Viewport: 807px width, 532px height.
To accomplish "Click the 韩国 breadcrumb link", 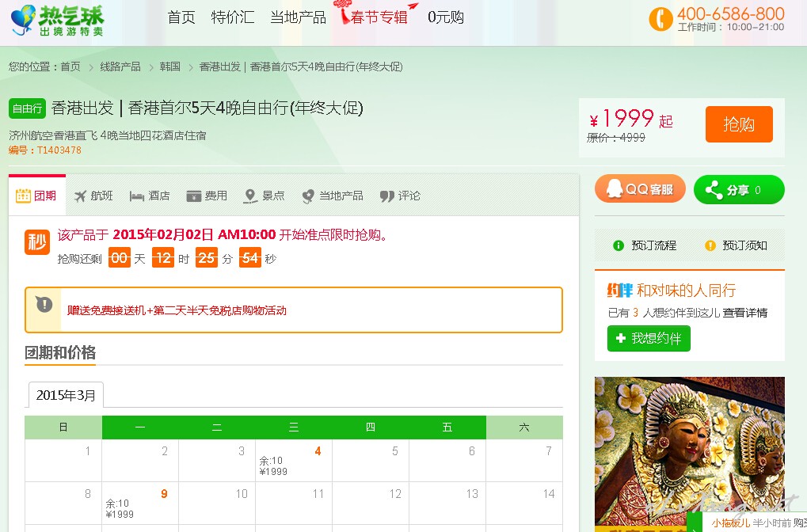I will coord(169,66).
